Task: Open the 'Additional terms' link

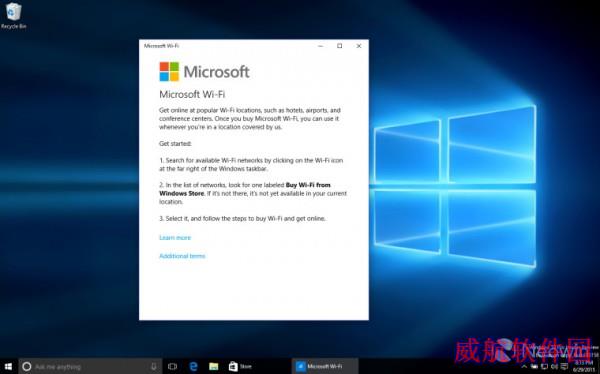Action: click(182, 256)
